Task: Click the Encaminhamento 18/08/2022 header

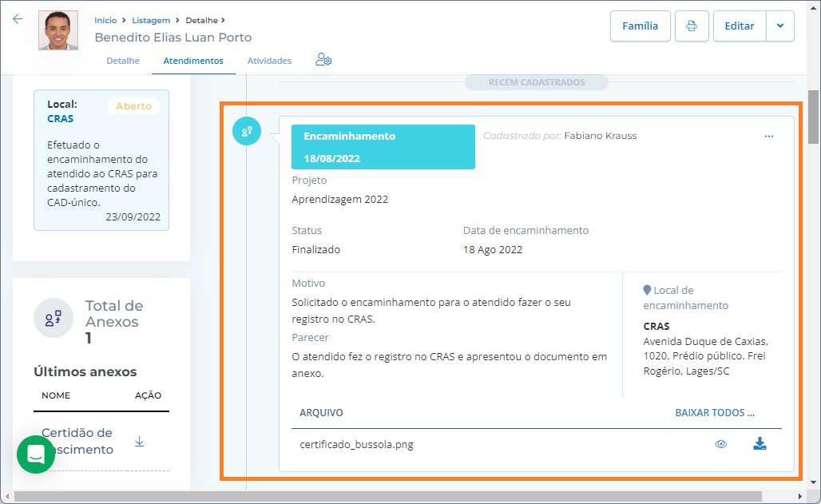Action: pyautogui.click(x=383, y=147)
